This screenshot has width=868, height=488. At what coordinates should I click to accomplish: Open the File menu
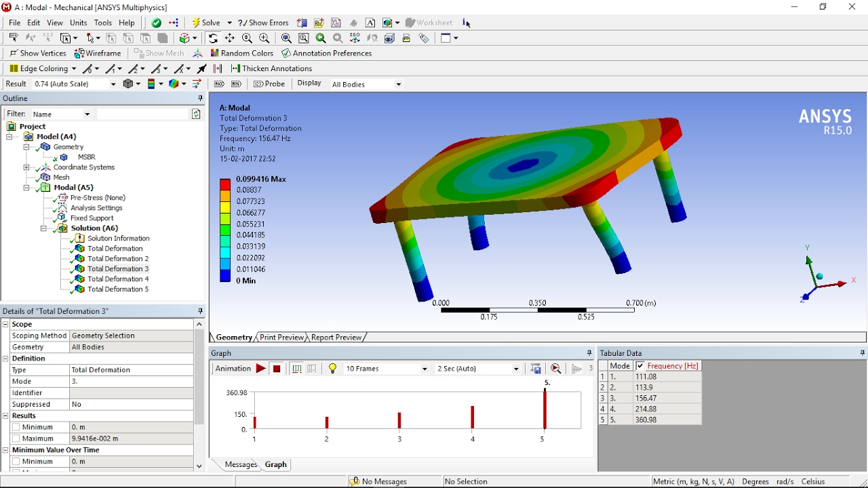point(14,23)
